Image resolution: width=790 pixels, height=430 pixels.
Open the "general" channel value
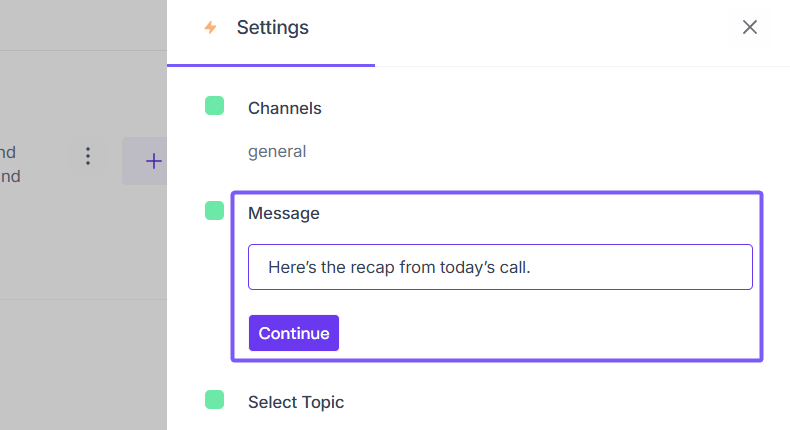277,152
